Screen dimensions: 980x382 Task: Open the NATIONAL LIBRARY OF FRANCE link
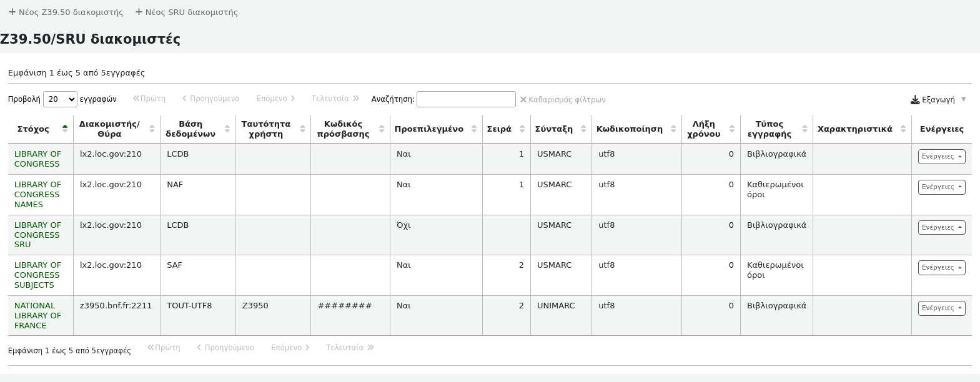[x=37, y=315]
